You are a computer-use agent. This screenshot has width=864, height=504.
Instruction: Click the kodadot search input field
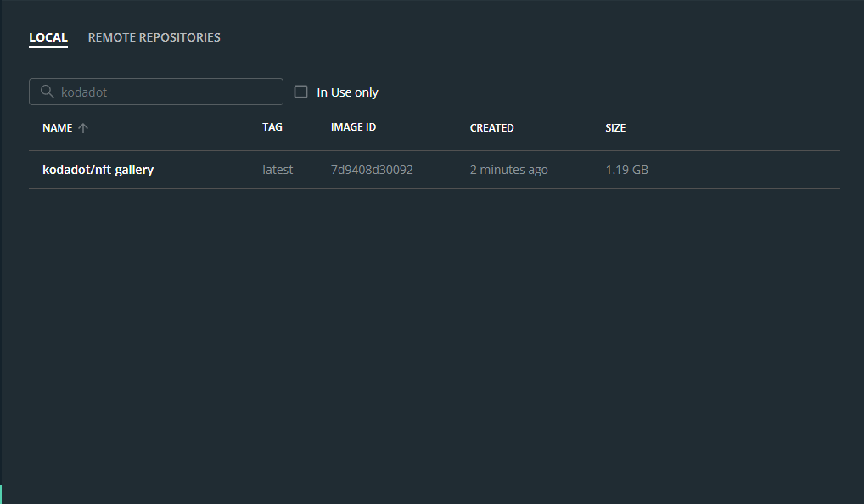(x=156, y=92)
